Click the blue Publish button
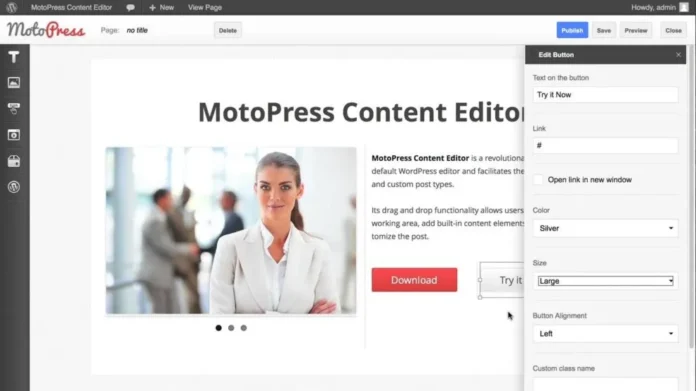Viewport: 696px width, 391px height. click(572, 30)
